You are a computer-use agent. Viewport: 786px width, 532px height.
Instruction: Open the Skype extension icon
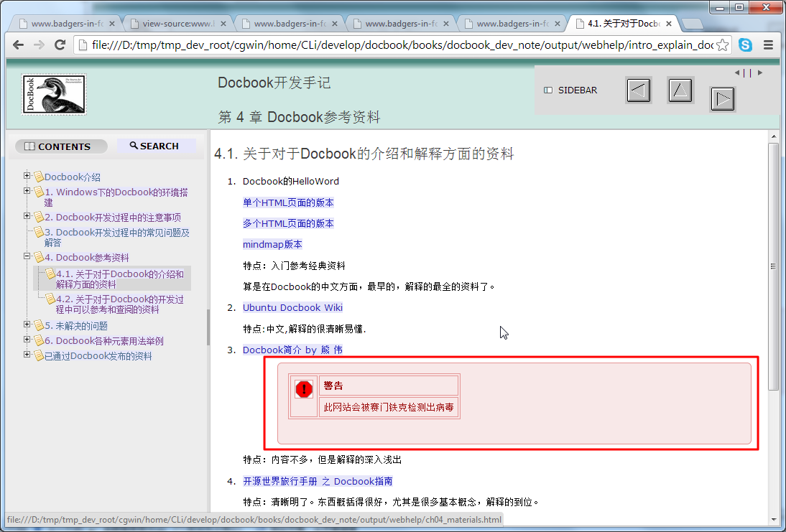745,45
